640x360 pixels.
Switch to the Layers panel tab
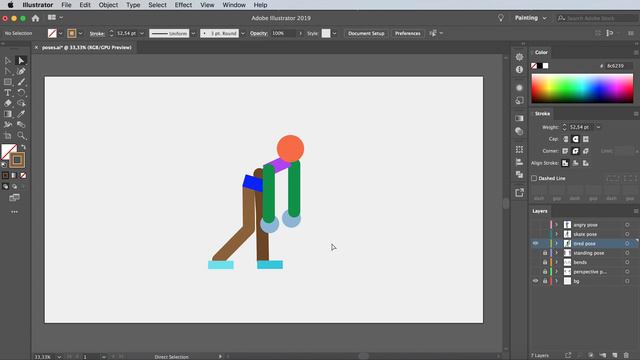540,211
